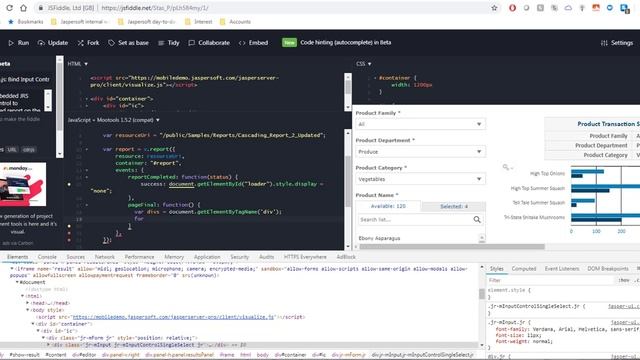This screenshot has height=360, width=640.
Task: Open the Network devtools tab
Action: (104, 257)
